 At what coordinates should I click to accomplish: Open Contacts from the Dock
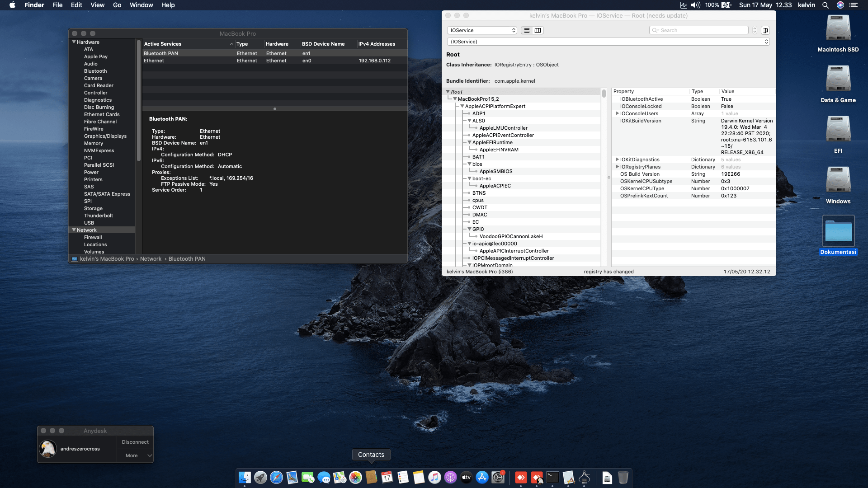[371, 477]
